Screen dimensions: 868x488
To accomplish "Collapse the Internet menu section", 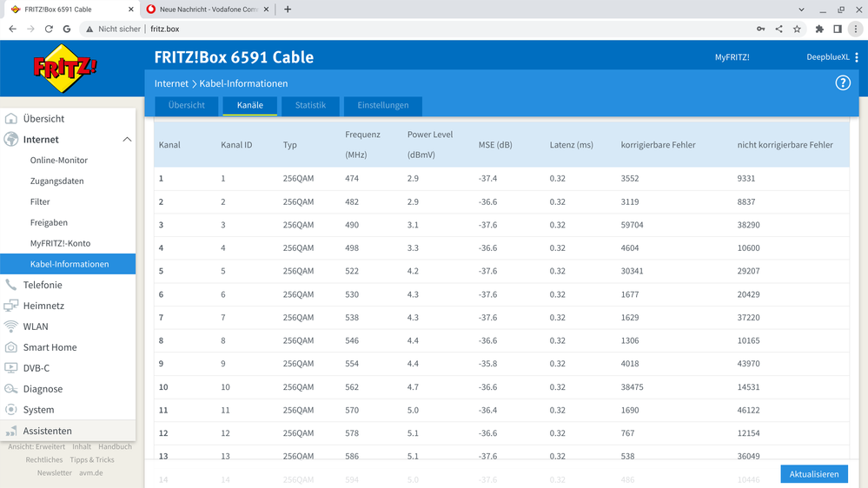I will [x=127, y=140].
